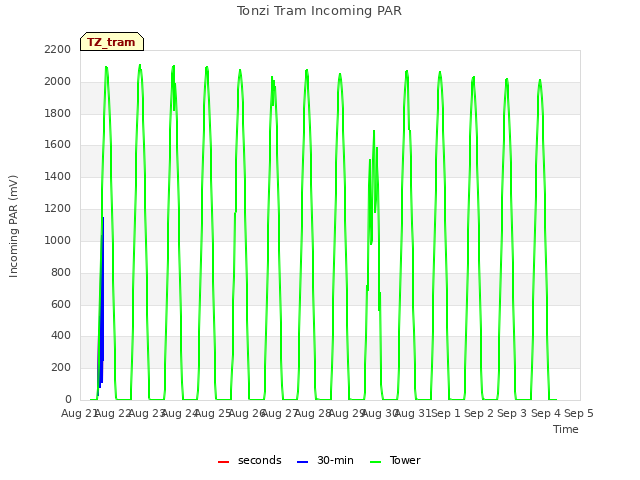
Task: Click the Sep 1 x-axis date label
Action: click(x=446, y=413)
